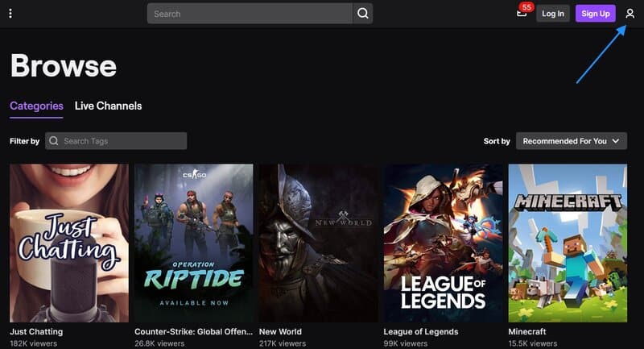Click the Browse page heading

coord(64,66)
